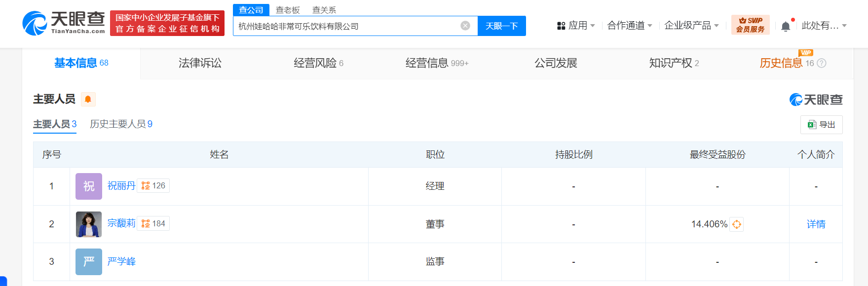Click 宗馥莉's profile photo thumbnail
Image resolution: width=868 pixels, height=286 pixels.
click(x=89, y=224)
